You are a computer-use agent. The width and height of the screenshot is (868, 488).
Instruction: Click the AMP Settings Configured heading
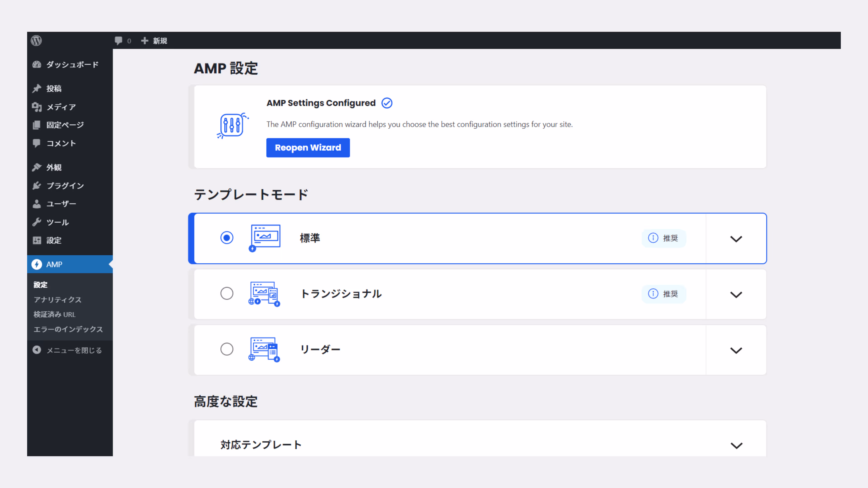click(x=321, y=103)
